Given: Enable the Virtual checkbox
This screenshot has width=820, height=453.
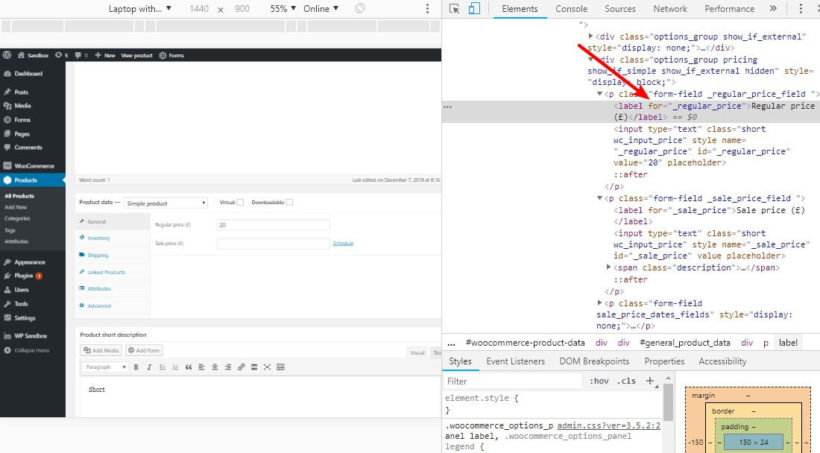Looking at the screenshot, I should [240, 202].
